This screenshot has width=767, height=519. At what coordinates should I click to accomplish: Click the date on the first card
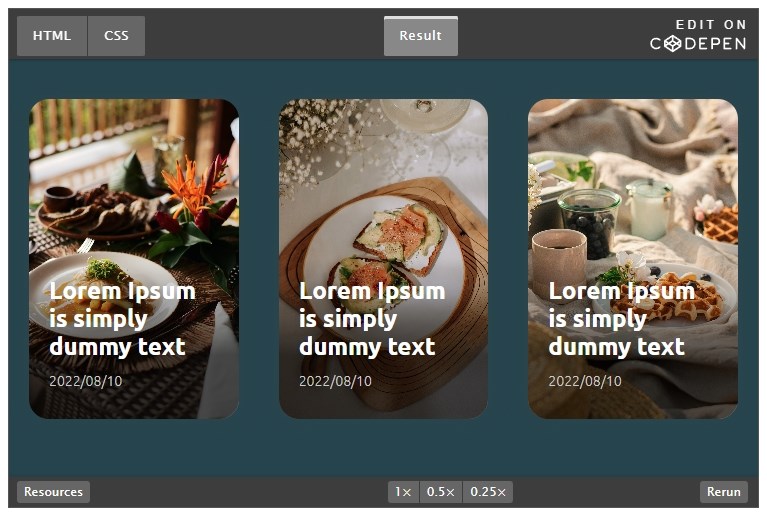pos(86,381)
